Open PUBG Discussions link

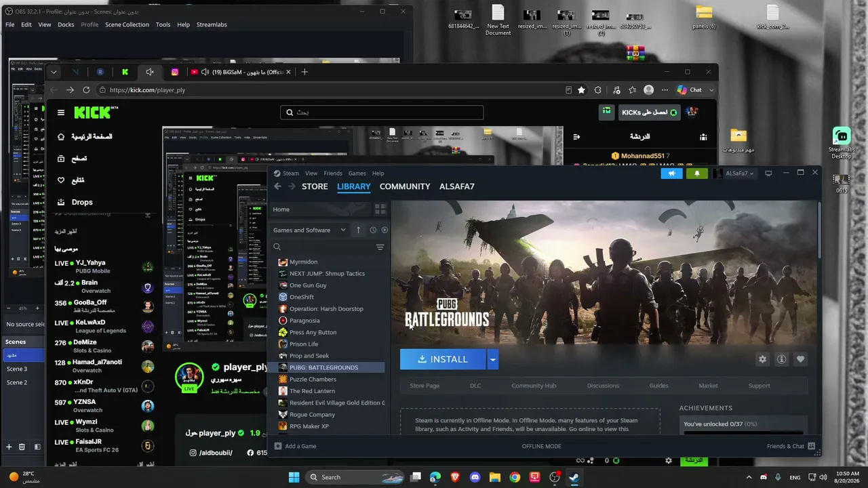(x=603, y=386)
